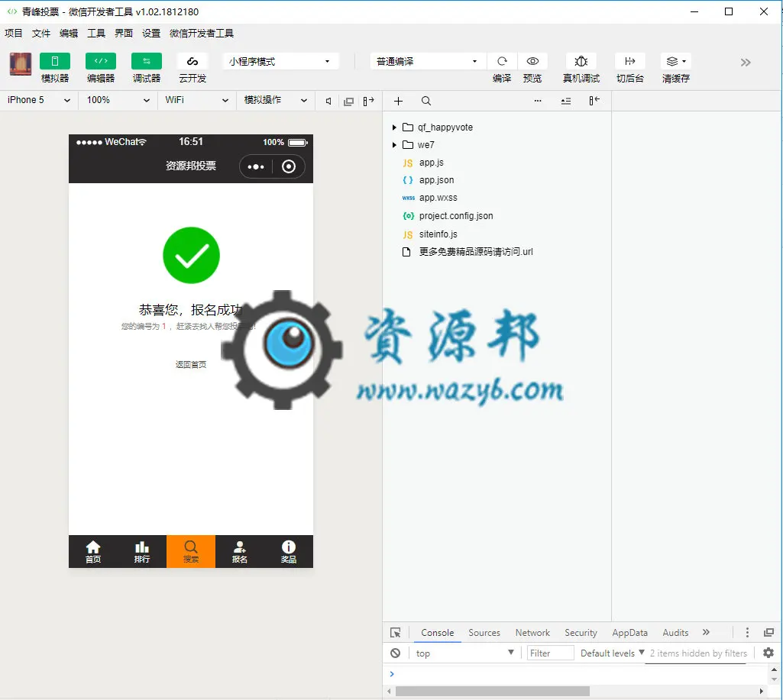
Task: Switch to the Sources tab
Action: tap(484, 633)
